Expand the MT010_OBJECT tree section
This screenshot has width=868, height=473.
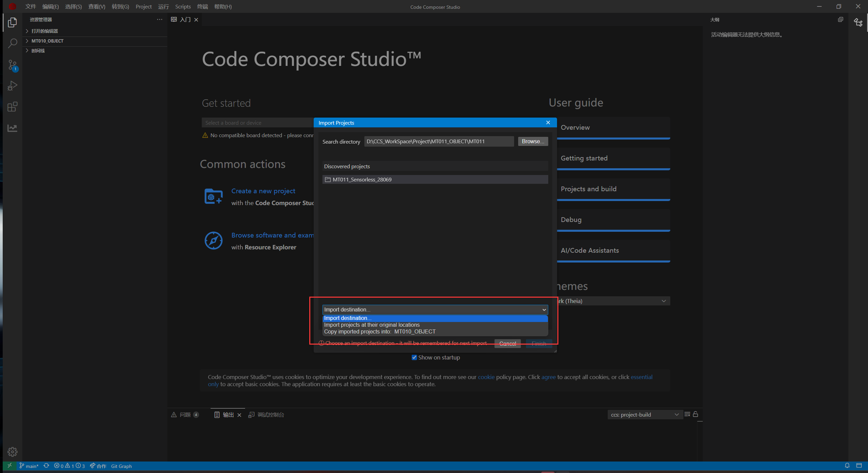[47, 41]
